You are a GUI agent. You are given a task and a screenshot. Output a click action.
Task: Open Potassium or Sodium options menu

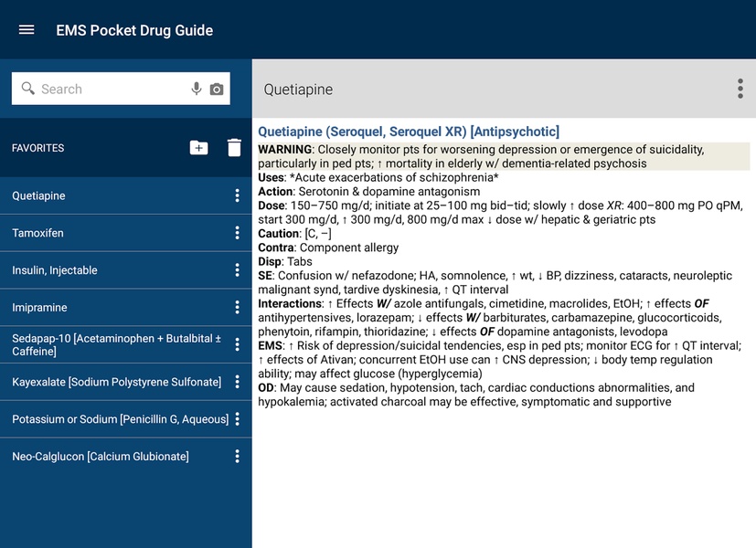237,419
